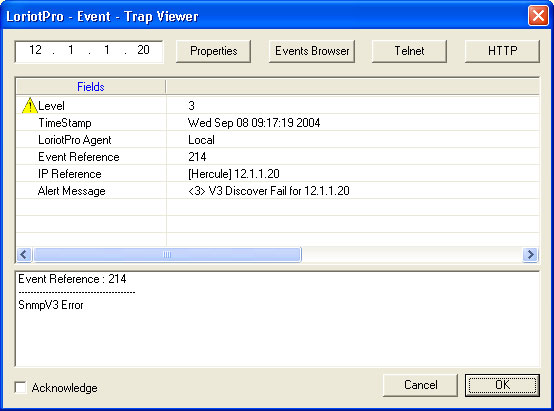Select the LoriotPro Agent row
554x411 pixels.
tap(277, 140)
